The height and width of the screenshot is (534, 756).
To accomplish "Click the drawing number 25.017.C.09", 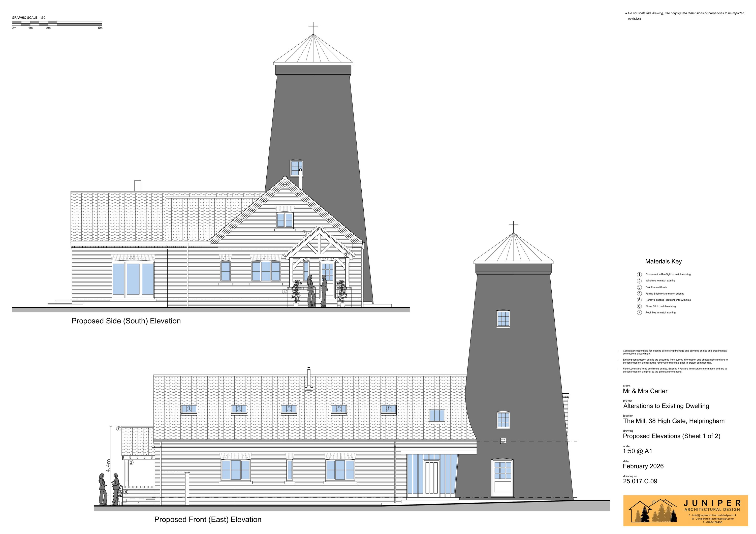I will [640, 481].
